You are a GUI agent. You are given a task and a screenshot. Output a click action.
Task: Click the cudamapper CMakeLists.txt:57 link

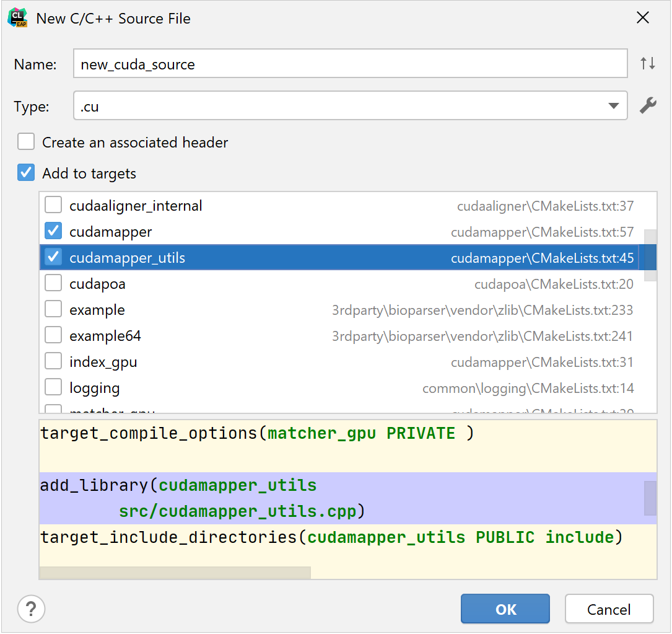[x=542, y=231]
